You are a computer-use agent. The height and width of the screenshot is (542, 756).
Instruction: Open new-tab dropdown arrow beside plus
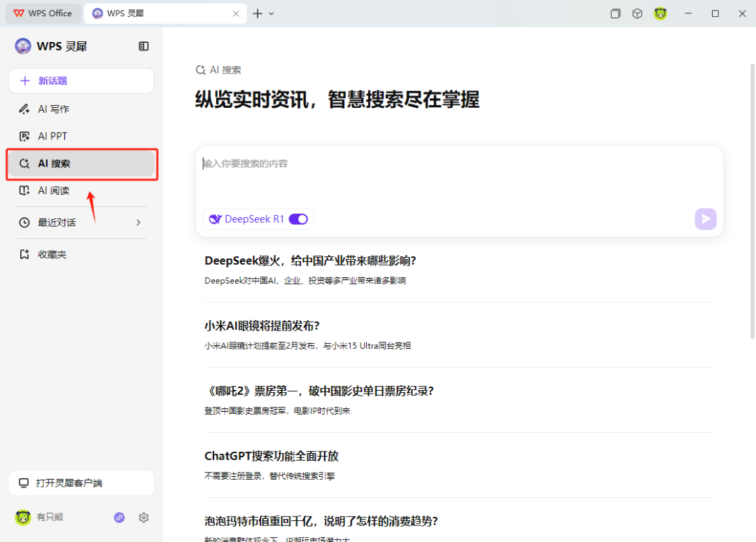(272, 13)
